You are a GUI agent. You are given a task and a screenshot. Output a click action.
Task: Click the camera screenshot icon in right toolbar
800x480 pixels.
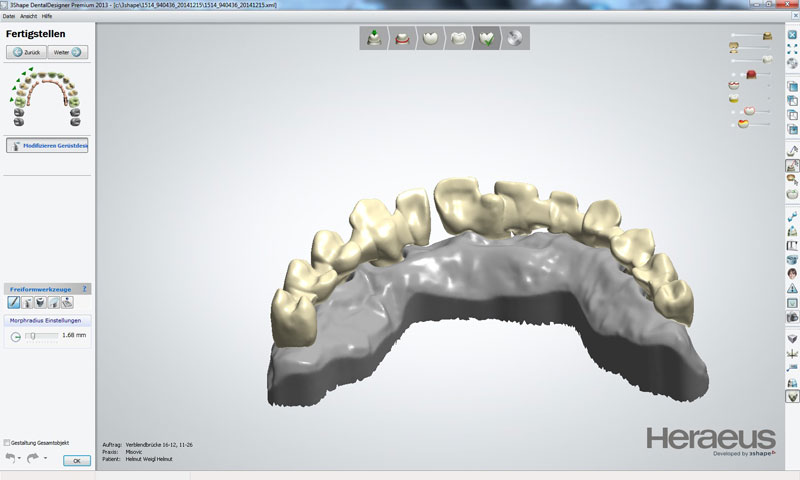click(x=792, y=317)
